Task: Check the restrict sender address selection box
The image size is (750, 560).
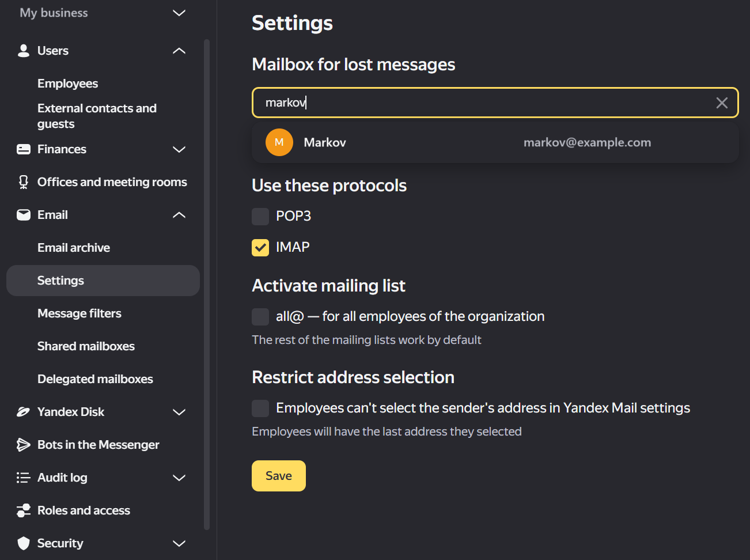Action: click(260, 408)
